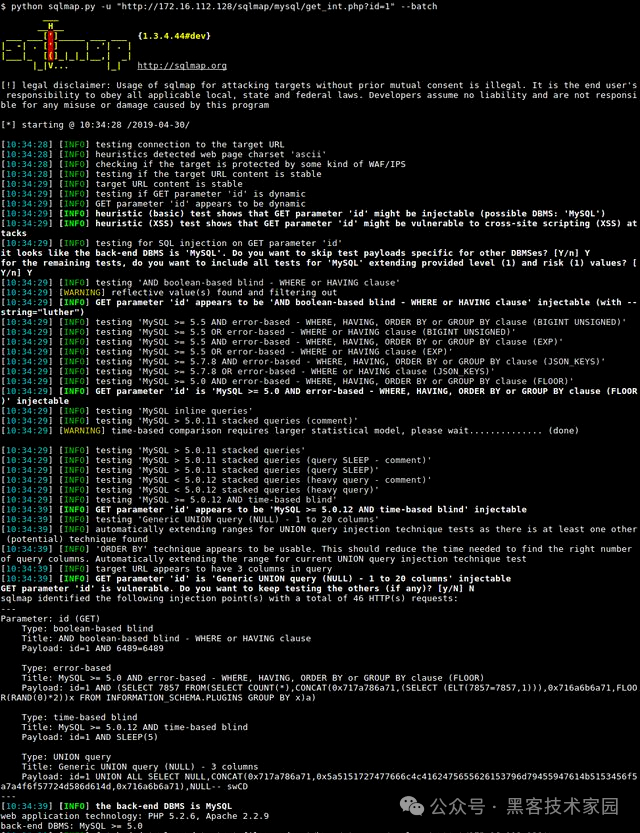Image resolution: width=640 pixels, height=833 pixels.
Task: Click 'the back-end DBMS is MySQL' line
Action: click(116, 806)
